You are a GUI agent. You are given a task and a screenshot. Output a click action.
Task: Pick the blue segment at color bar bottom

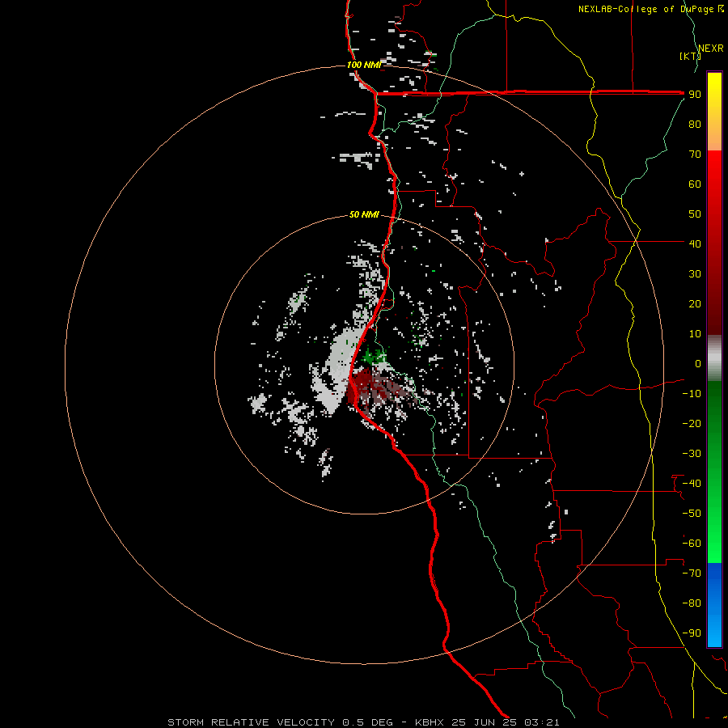tap(714, 605)
